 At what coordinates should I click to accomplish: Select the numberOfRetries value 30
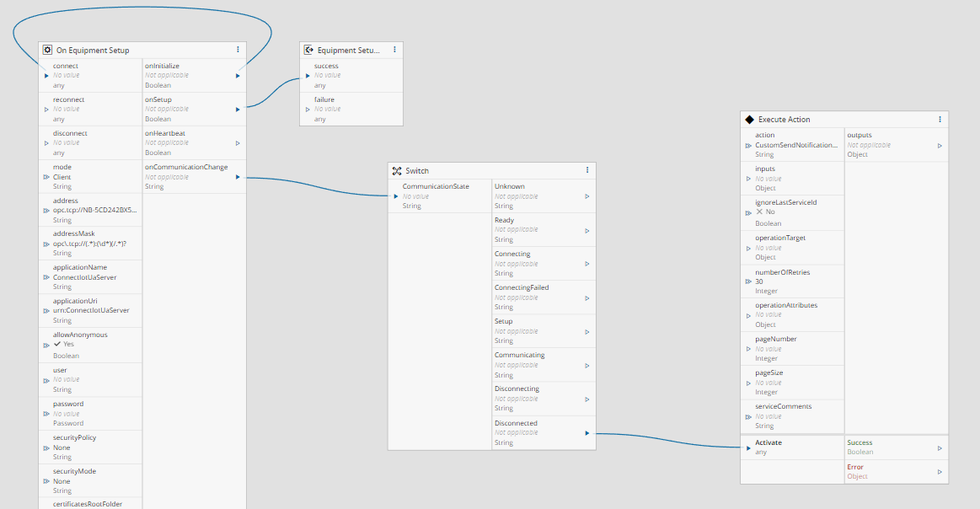pos(758,281)
